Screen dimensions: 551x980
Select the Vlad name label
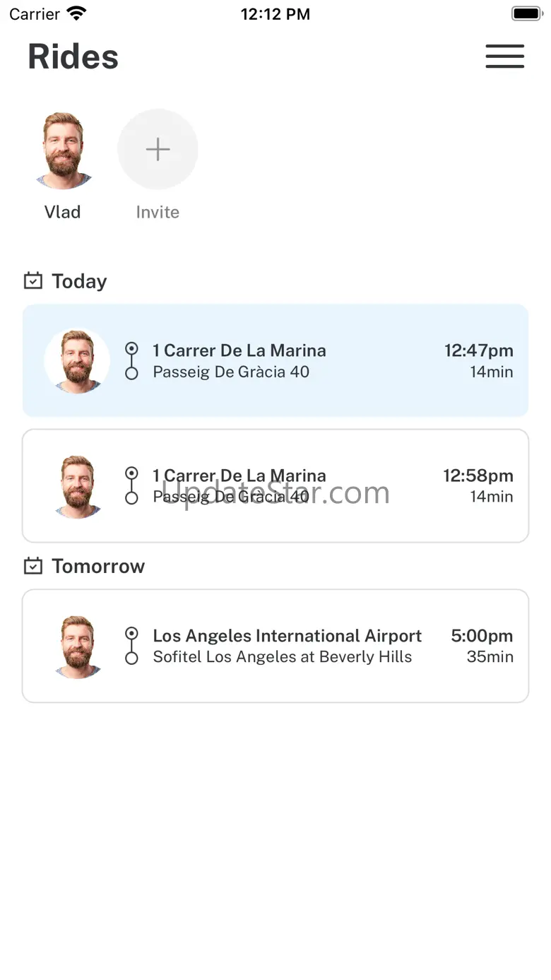tap(63, 212)
